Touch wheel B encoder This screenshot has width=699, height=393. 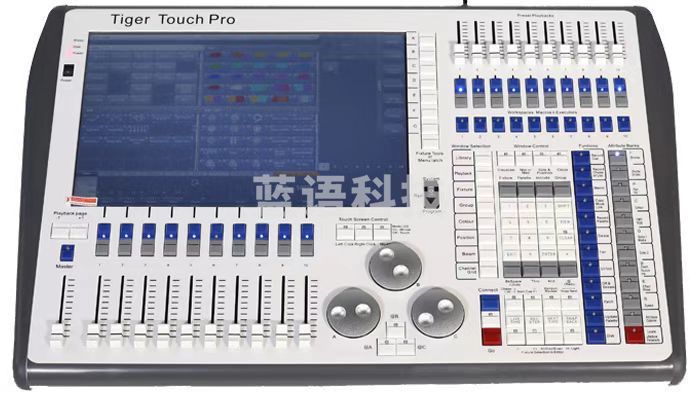[x=395, y=266]
